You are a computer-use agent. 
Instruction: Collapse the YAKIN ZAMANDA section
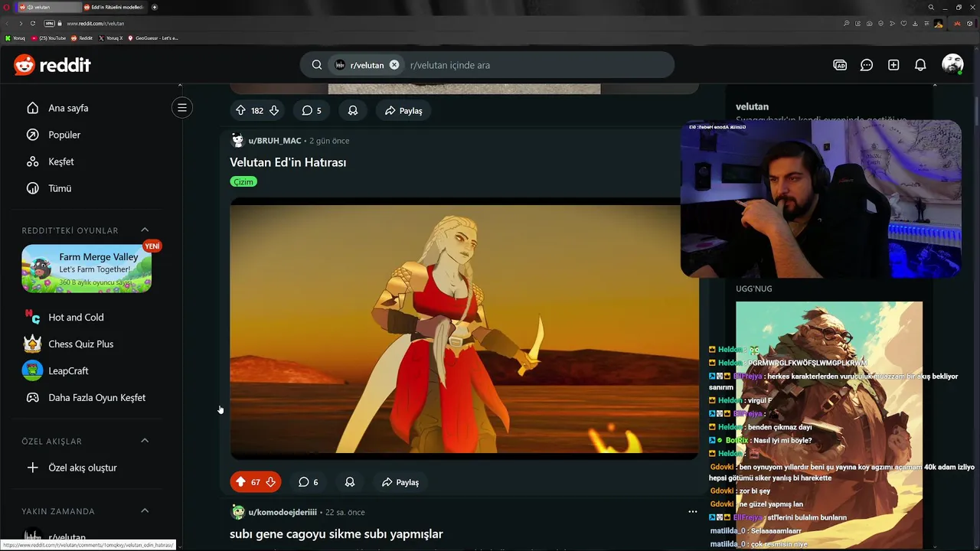coord(145,511)
